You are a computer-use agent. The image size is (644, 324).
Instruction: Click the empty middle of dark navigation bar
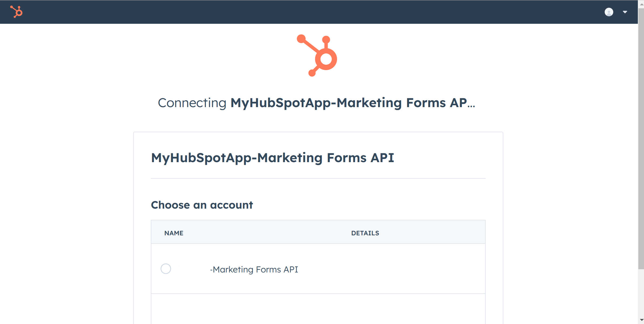coord(318,12)
